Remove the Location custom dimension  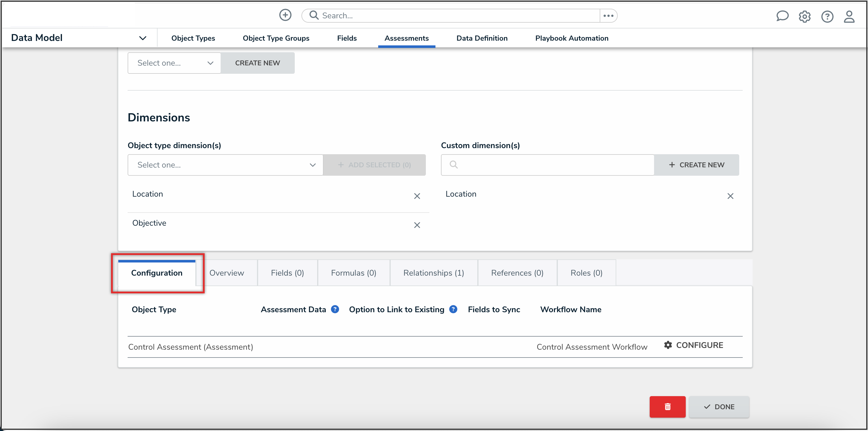(730, 196)
